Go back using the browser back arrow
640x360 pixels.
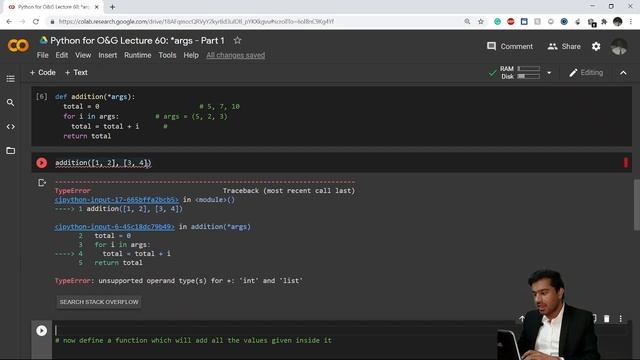pos(9,22)
